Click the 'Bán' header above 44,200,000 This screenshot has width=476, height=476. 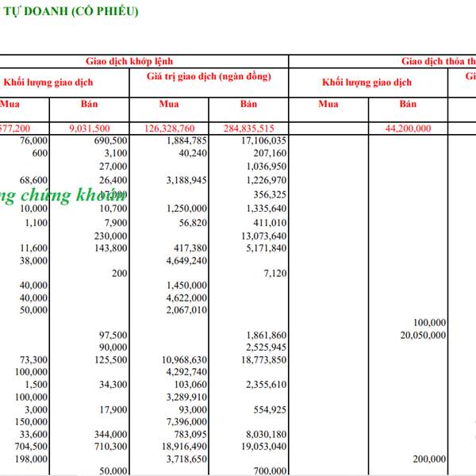(x=408, y=104)
